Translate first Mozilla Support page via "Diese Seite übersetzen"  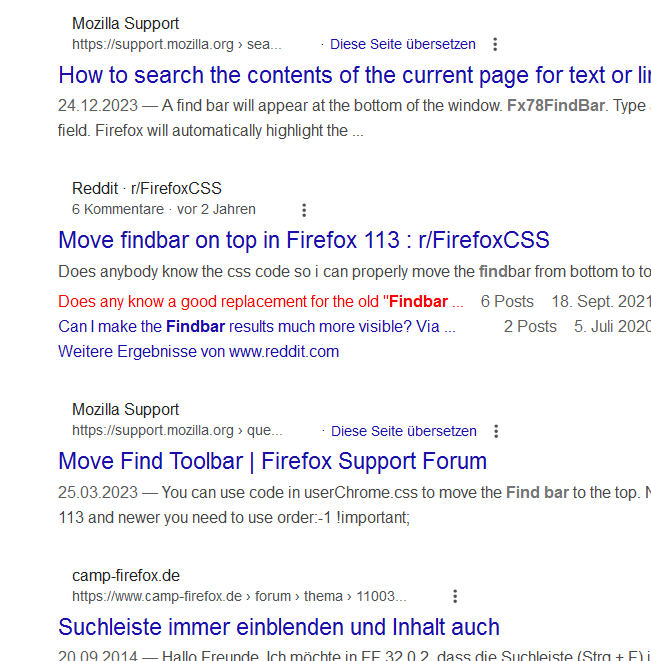pos(403,44)
